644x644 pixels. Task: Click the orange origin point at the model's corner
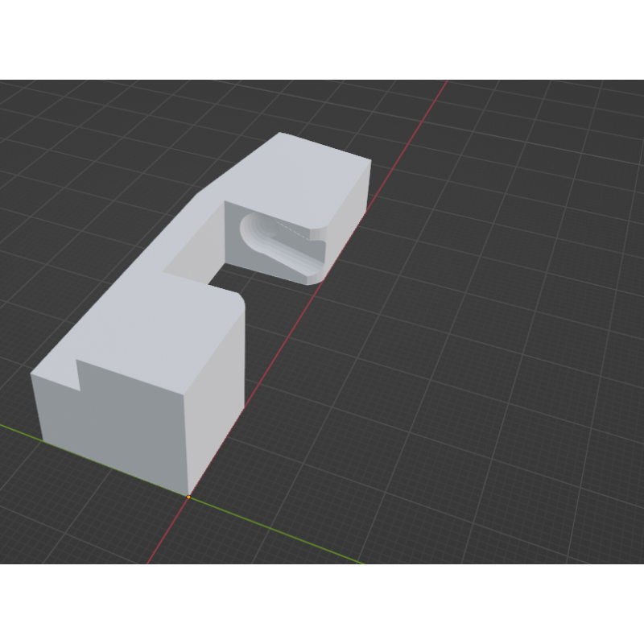(x=188, y=497)
